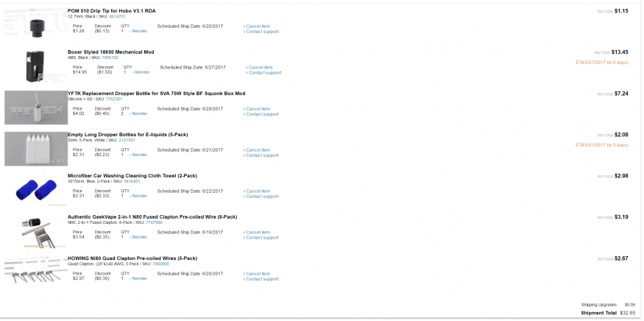Image resolution: width=644 pixels, height=321 pixels.
Task: Open SKU 4614701 link
Action: tap(118, 16)
